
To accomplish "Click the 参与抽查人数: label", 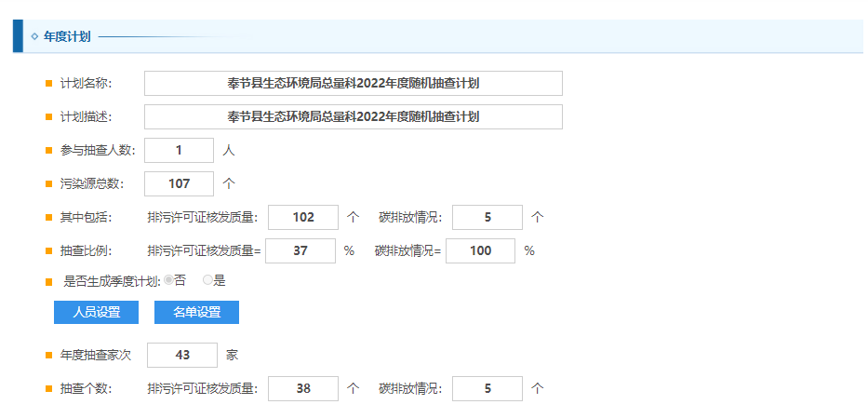I will click(98, 151).
